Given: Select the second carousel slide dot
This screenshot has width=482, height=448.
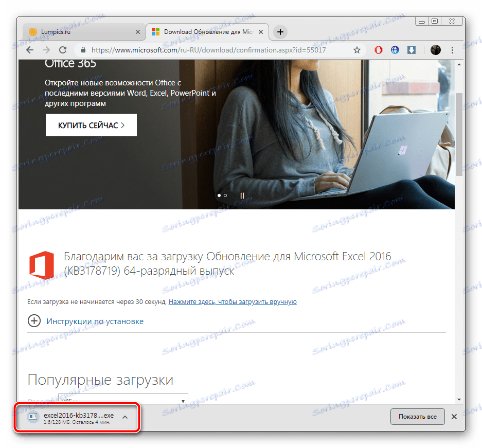Looking at the screenshot, I should point(225,195).
